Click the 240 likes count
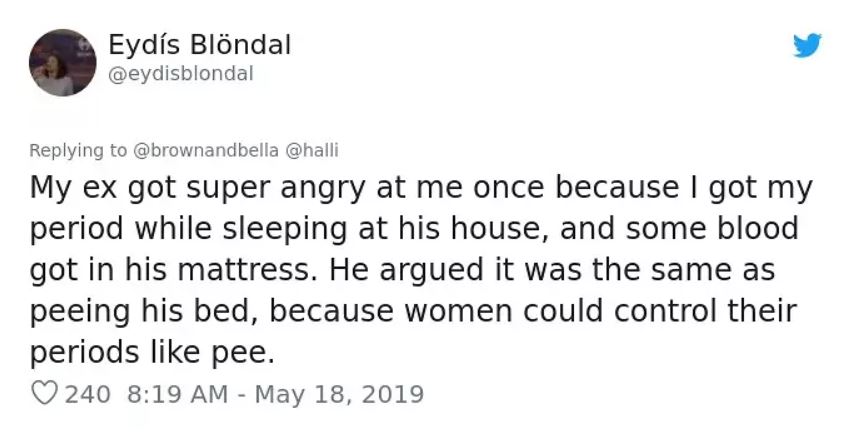 click(x=86, y=394)
